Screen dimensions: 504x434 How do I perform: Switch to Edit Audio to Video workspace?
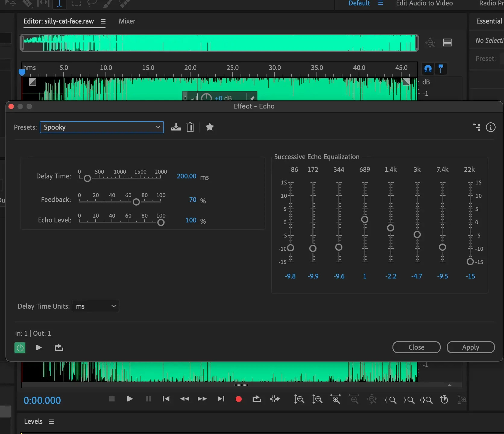(x=424, y=3)
